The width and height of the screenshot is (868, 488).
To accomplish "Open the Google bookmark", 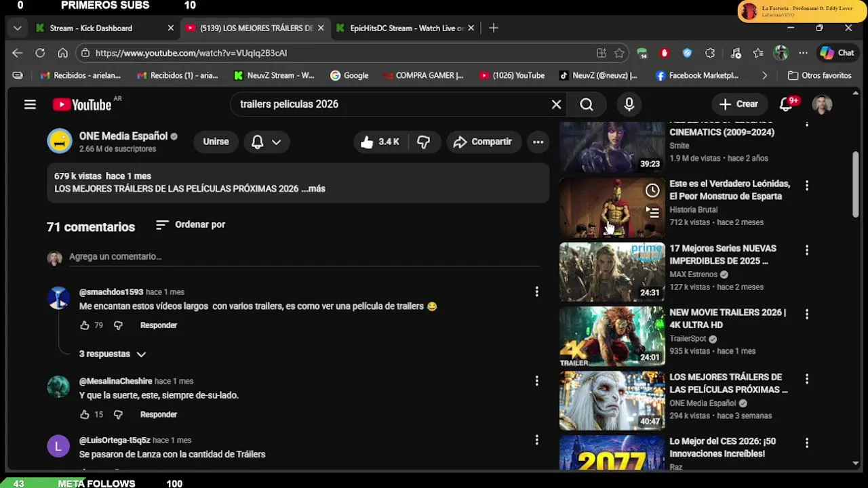I will [349, 76].
